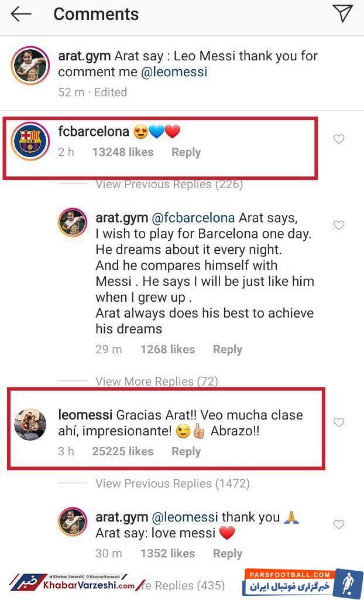The width and height of the screenshot is (364, 600).
Task: Expand View More Replies (72)
Action: point(156,381)
